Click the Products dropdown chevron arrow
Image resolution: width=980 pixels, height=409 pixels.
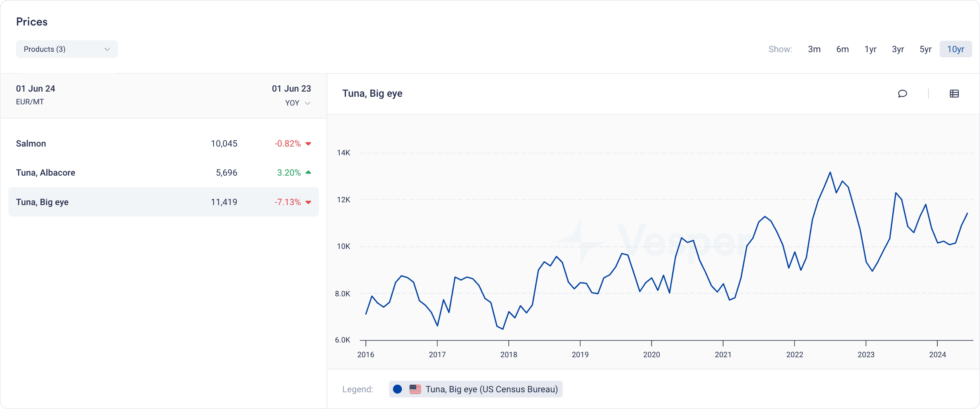(x=107, y=49)
